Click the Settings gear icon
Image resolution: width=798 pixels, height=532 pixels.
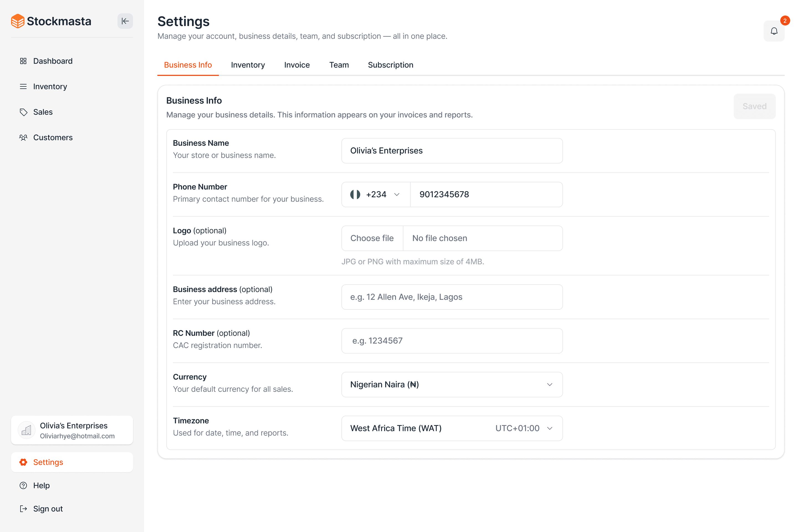coord(23,462)
